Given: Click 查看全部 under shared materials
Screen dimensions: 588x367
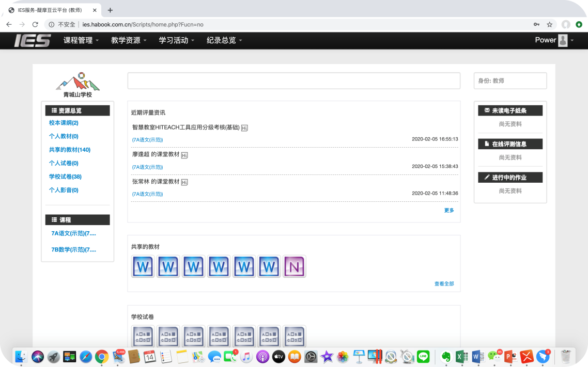Looking at the screenshot, I should [x=444, y=283].
